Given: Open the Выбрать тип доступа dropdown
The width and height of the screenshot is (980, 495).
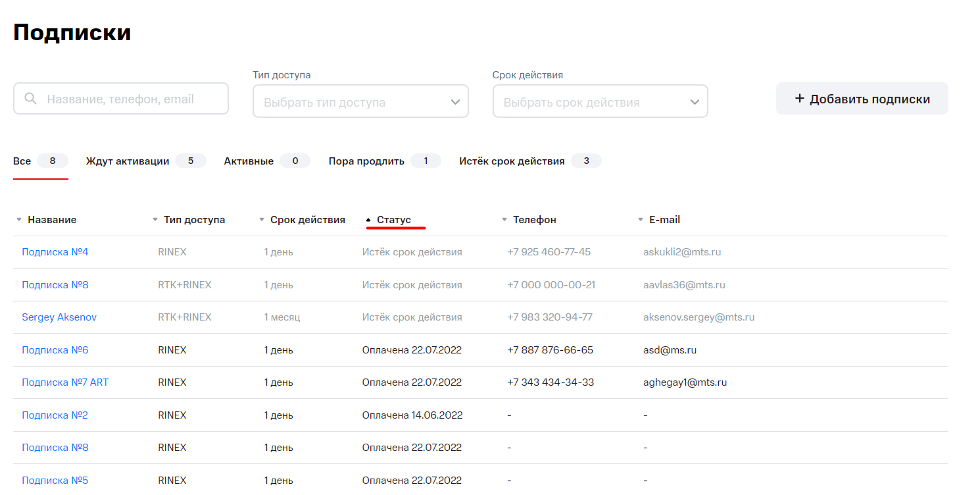Looking at the screenshot, I should click(x=360, y=101).
